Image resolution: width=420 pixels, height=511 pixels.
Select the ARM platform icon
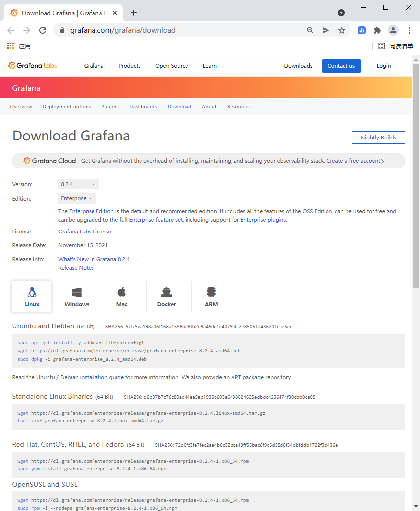[211, 296]
